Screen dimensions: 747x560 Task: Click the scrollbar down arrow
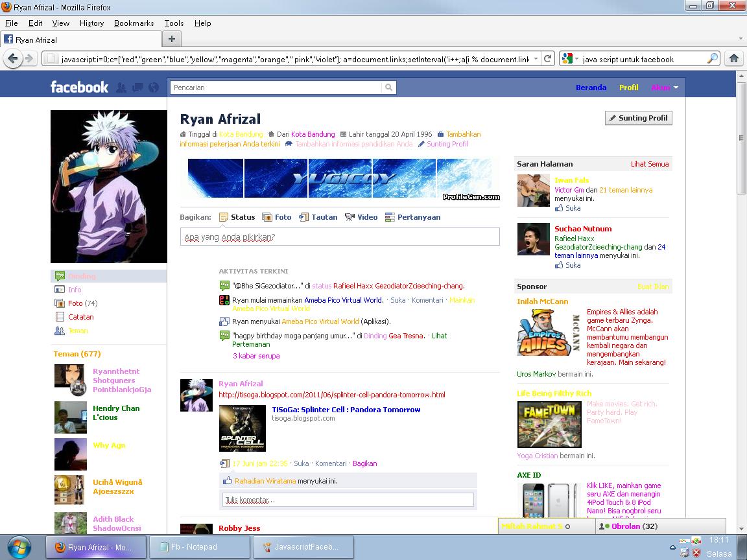[741, 529]
